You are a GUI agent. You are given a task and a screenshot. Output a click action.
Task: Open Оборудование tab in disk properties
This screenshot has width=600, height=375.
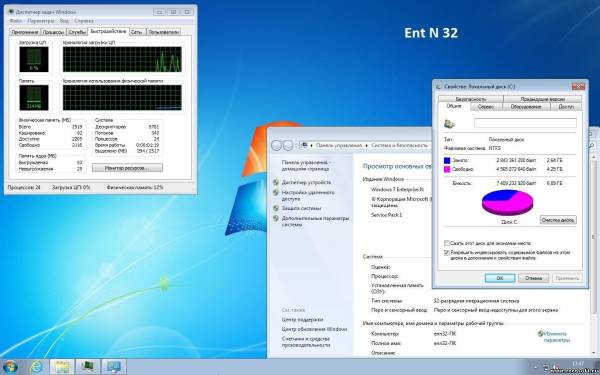[526, 107]
